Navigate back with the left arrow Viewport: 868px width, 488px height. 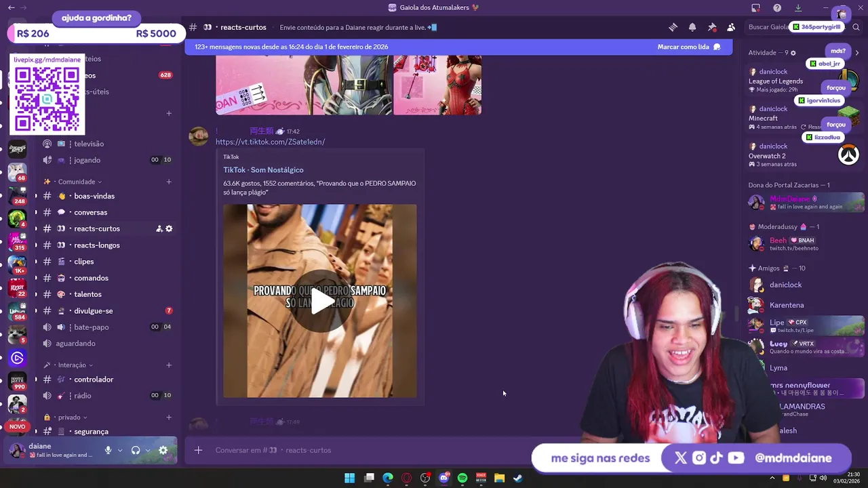[x=11, y=7]
